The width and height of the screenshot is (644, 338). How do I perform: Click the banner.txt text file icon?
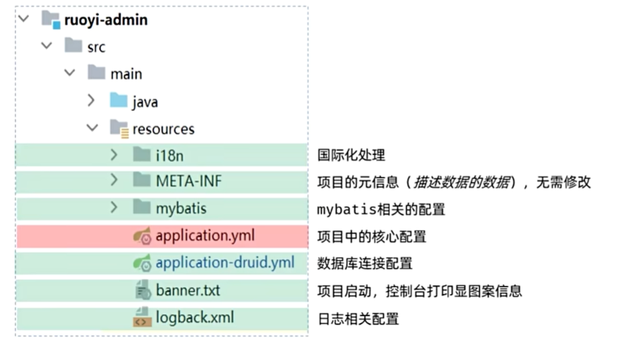(x=141, y=290)
